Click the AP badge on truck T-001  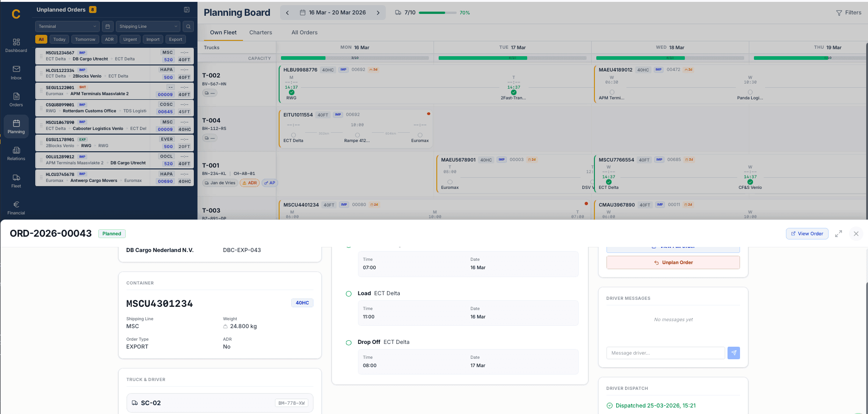click(x=269, y=183)
